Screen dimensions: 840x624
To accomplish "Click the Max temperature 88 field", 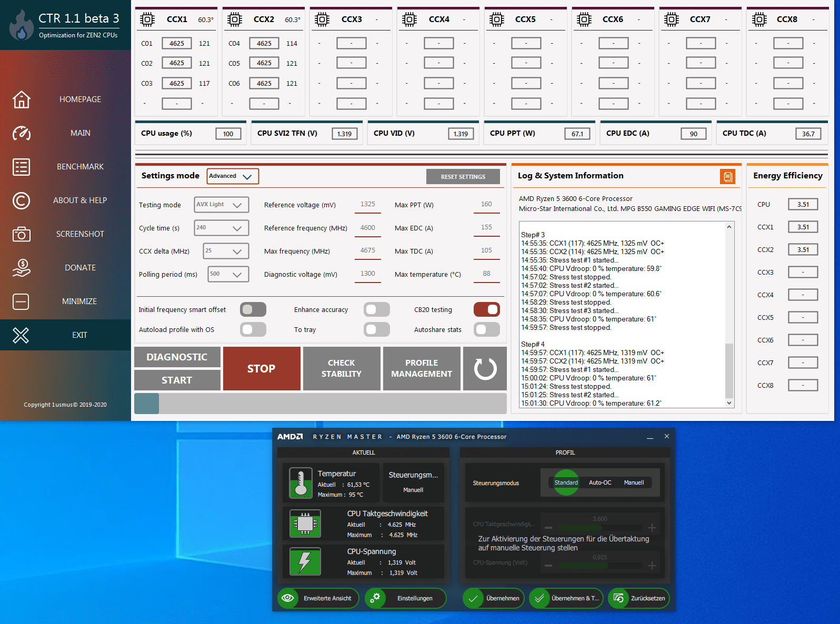I will [x=486, y=274].
